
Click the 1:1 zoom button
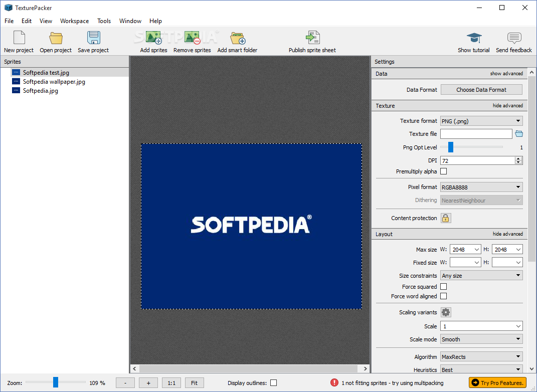[x=171, y=383]
